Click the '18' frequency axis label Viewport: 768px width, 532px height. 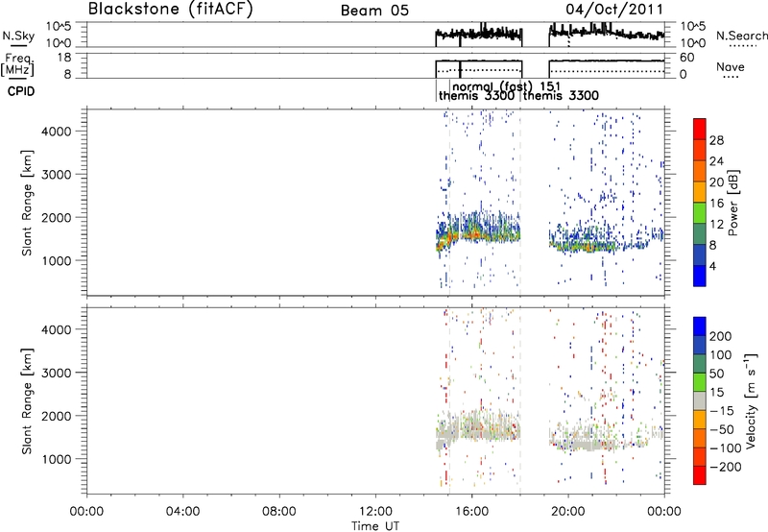(x=64, y=58)
